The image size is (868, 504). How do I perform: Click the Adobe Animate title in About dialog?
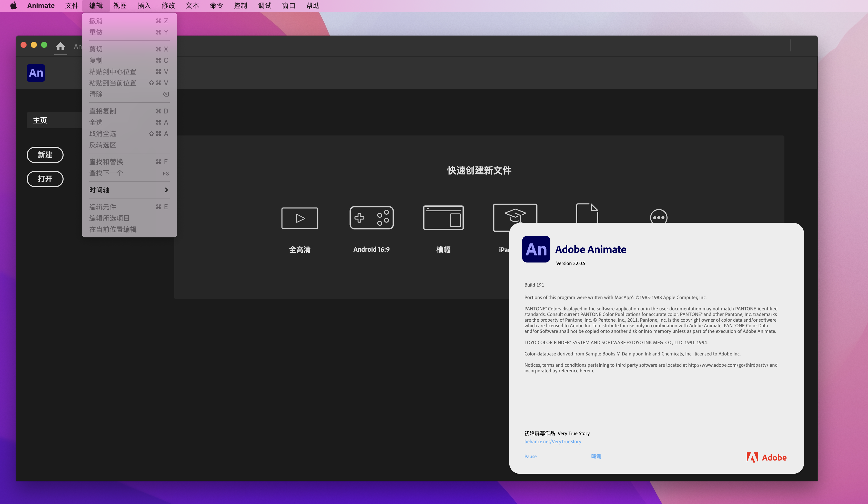[x=590, y=249]
